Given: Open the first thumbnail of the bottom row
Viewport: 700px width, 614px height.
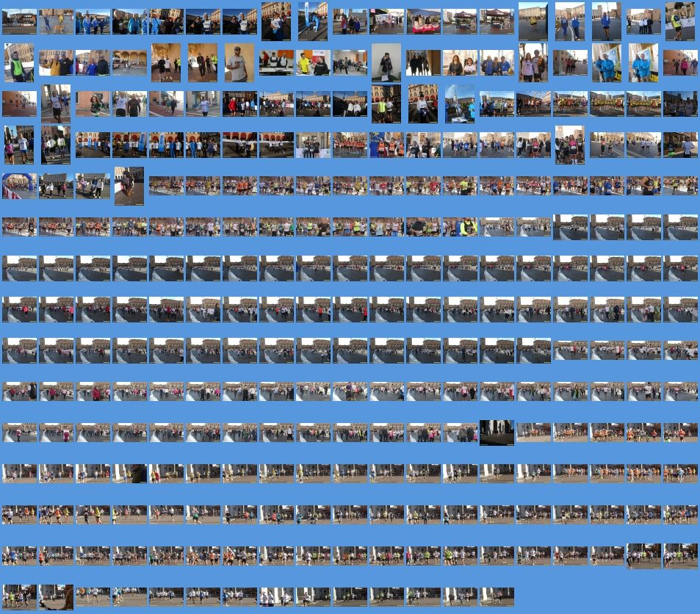Looking at the screenshot, I should 19,597.
